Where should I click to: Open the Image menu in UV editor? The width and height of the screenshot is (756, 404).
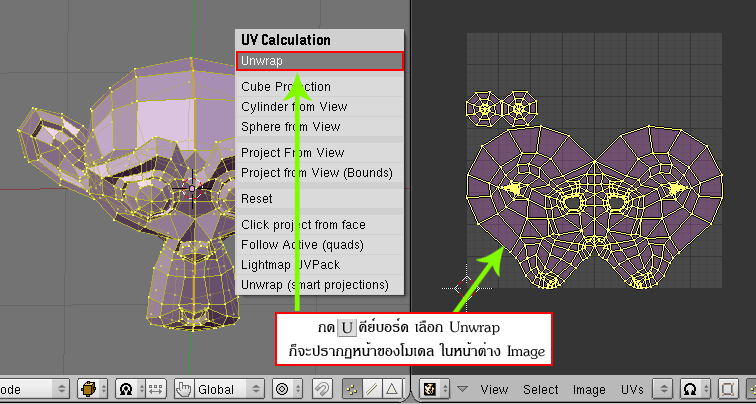pos(589,390)
